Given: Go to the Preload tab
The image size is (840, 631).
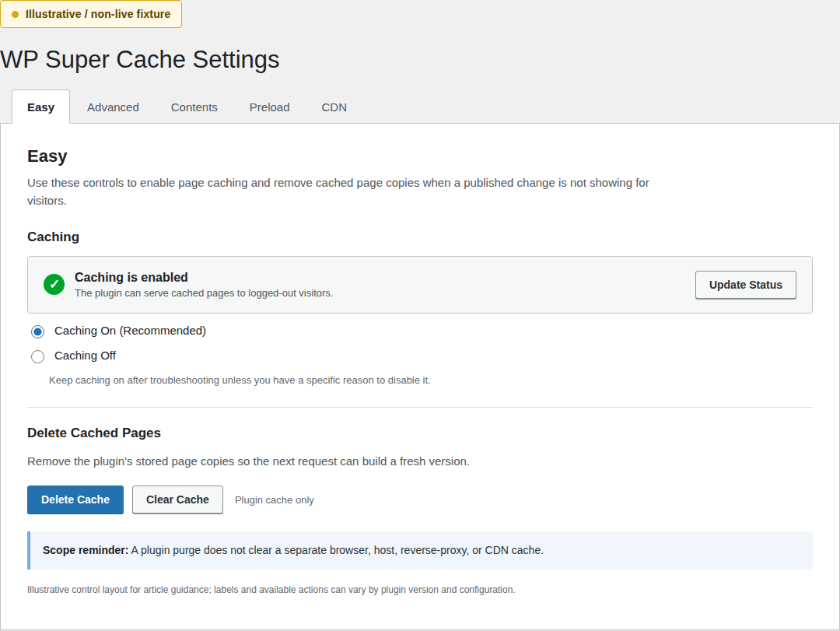Looking at the screenshot, I should pos(269,107).
